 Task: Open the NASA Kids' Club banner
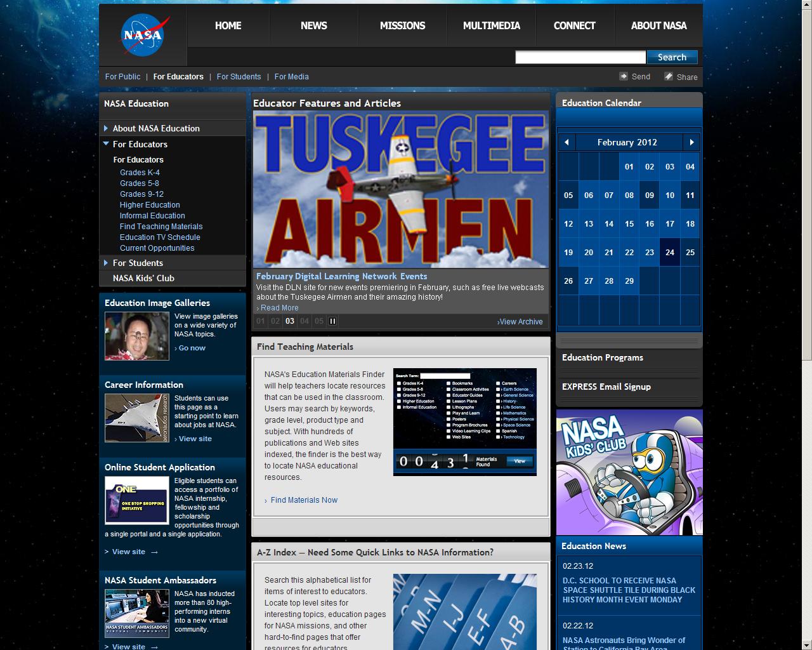coord(629,472)
